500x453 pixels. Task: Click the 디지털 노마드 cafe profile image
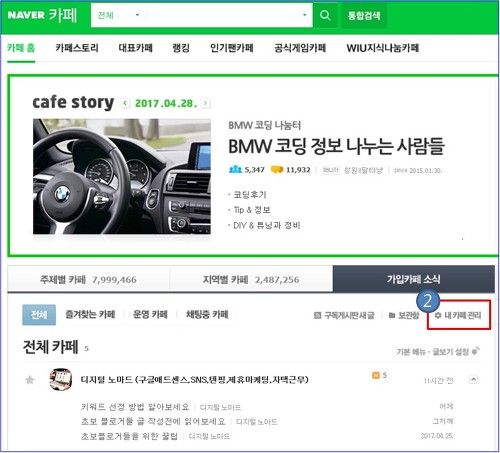(61, 379)
